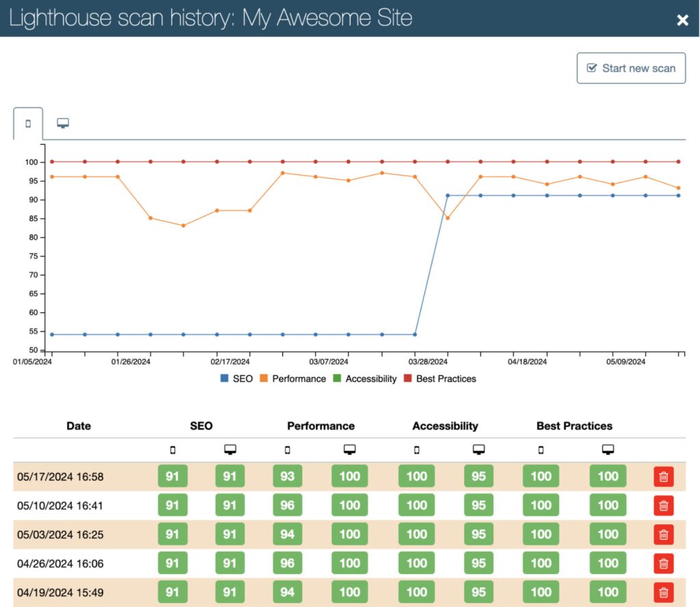Click the Date column header
700x607 pixels.
click(x=79, y=426)
